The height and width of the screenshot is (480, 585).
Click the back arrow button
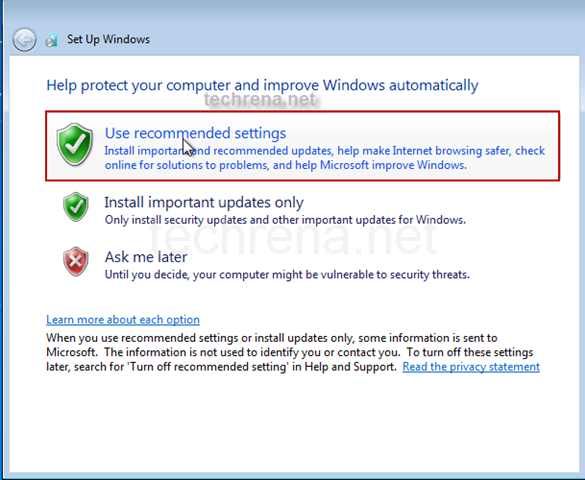tap(24, 40)
